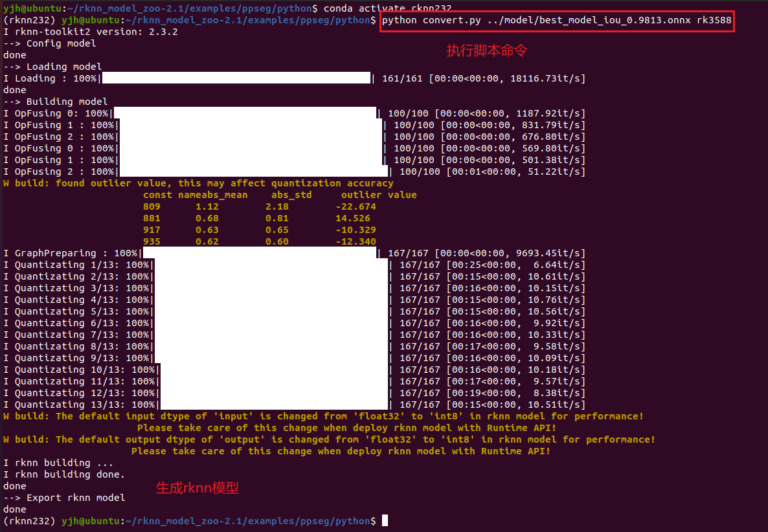The image size is (768, 532).
Task: Click the Loading 100% progress bar
Action: (x=236, y=78)
